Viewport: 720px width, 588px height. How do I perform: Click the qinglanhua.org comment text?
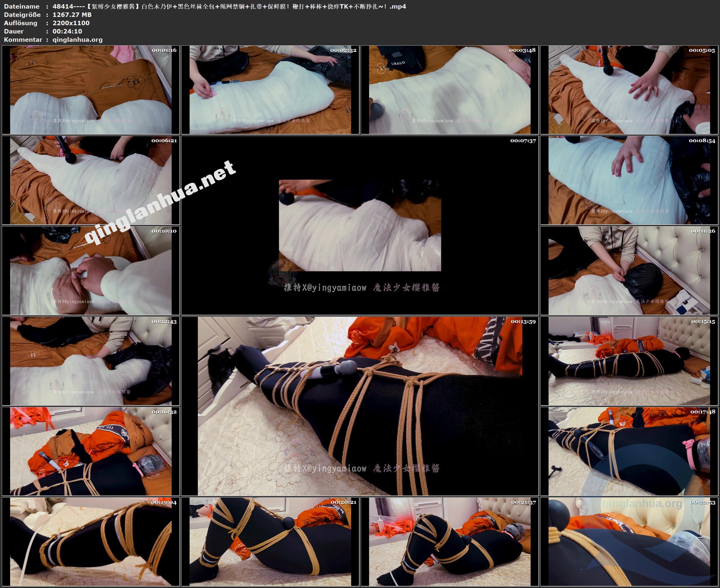77,40
